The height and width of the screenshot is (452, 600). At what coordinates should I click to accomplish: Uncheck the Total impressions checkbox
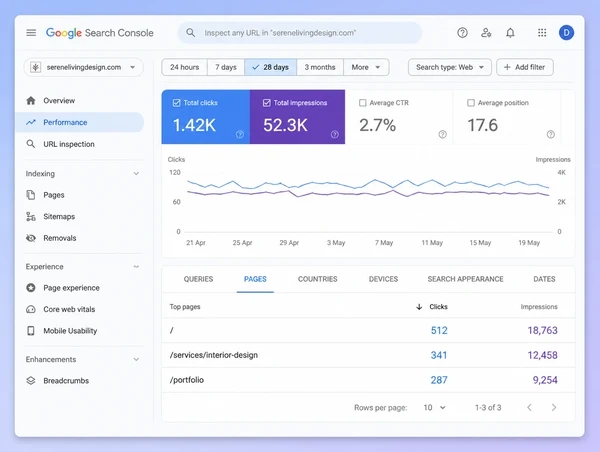pyautogui.click(x=267, y=103)
